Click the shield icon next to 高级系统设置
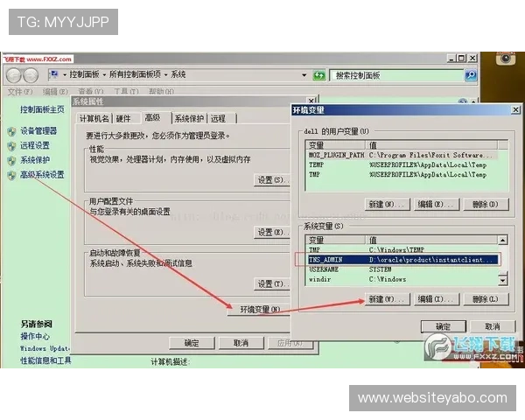The height and width of the screenshot is (420, 525). [x=11, y=175]
